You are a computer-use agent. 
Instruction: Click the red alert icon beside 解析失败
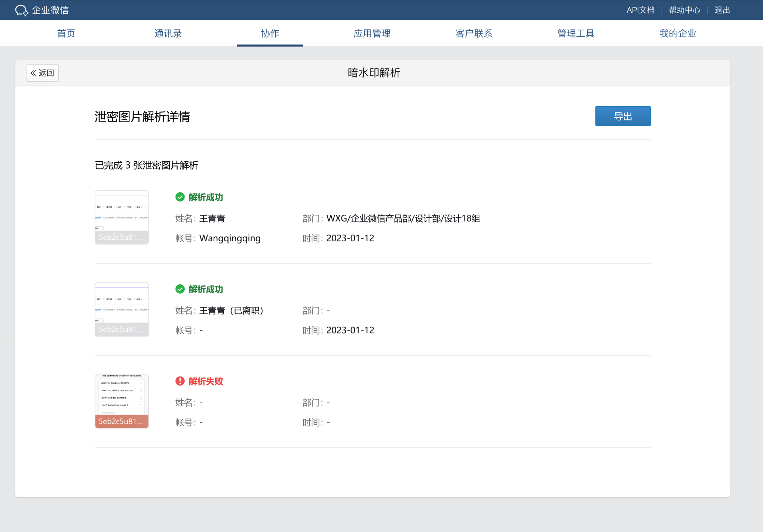180,381
